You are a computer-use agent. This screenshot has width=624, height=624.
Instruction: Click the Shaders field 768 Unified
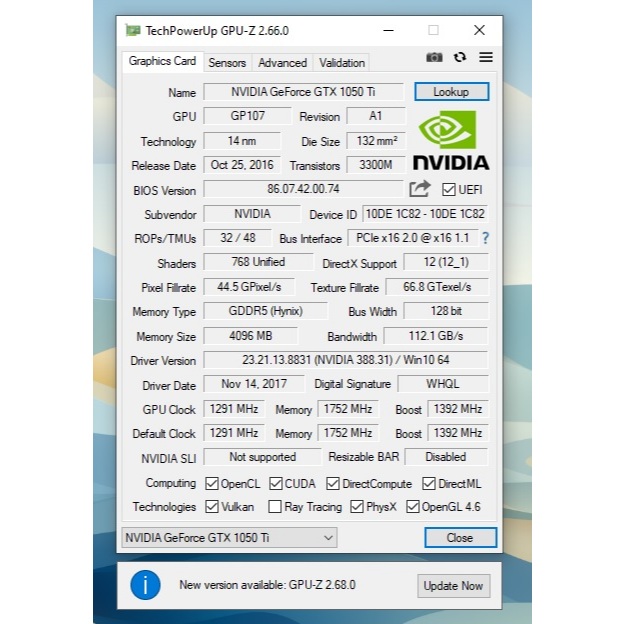[x=258, y=262]
